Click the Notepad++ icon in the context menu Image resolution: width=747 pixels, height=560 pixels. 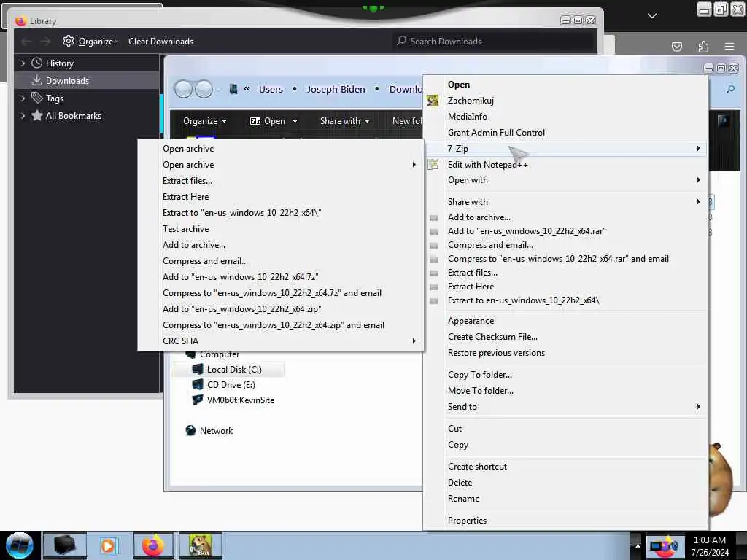coord(433,165)
